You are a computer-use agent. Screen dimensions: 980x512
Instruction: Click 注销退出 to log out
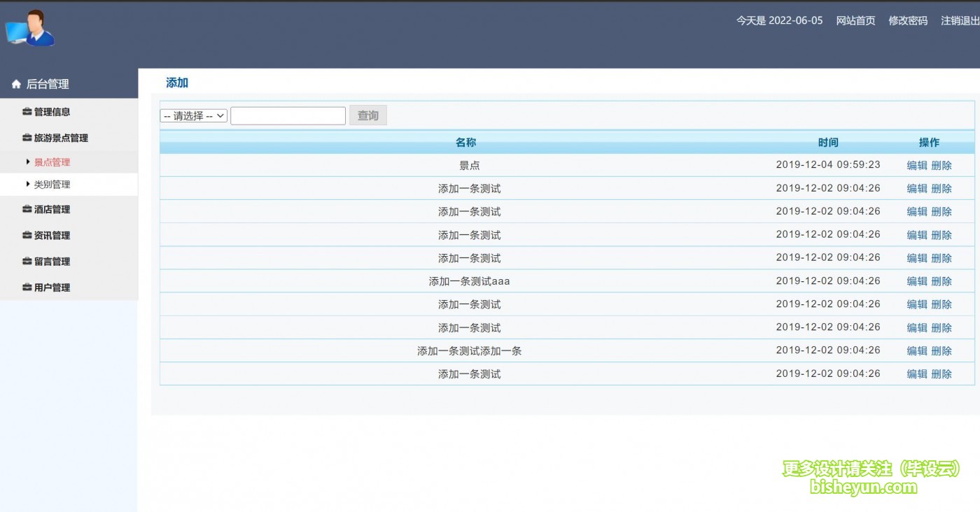pyautogui.click(x=960, y=21)
